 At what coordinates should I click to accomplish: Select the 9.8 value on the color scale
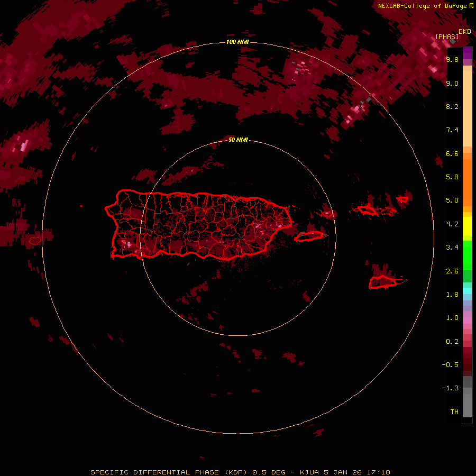pos(452,59)
